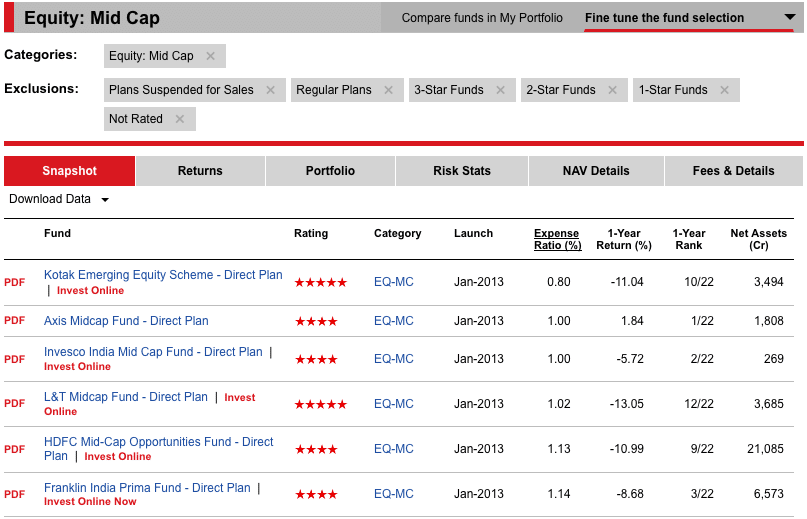Remove the Not Rated exclusion
Screen dimensions: 807x519
click(x=180, y=119)
